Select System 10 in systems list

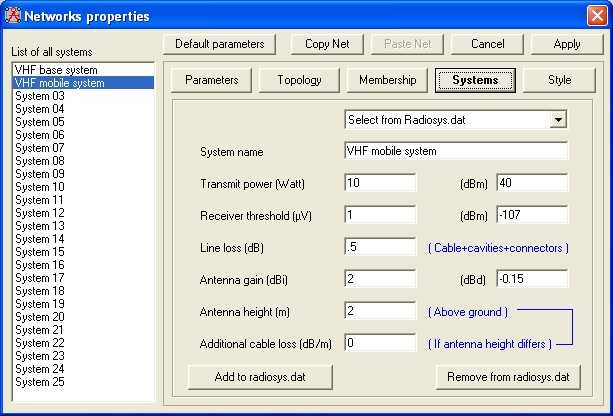tap(40, 187)
